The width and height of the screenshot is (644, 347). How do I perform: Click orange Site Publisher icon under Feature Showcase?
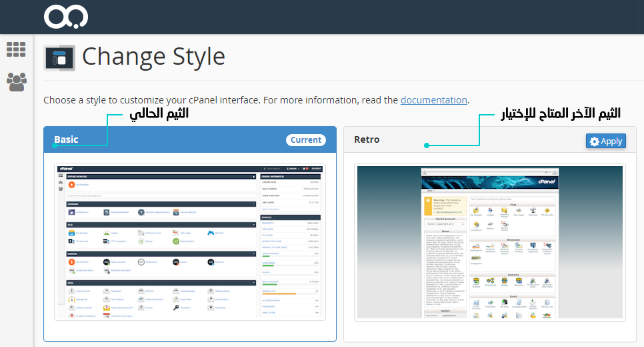71,184
